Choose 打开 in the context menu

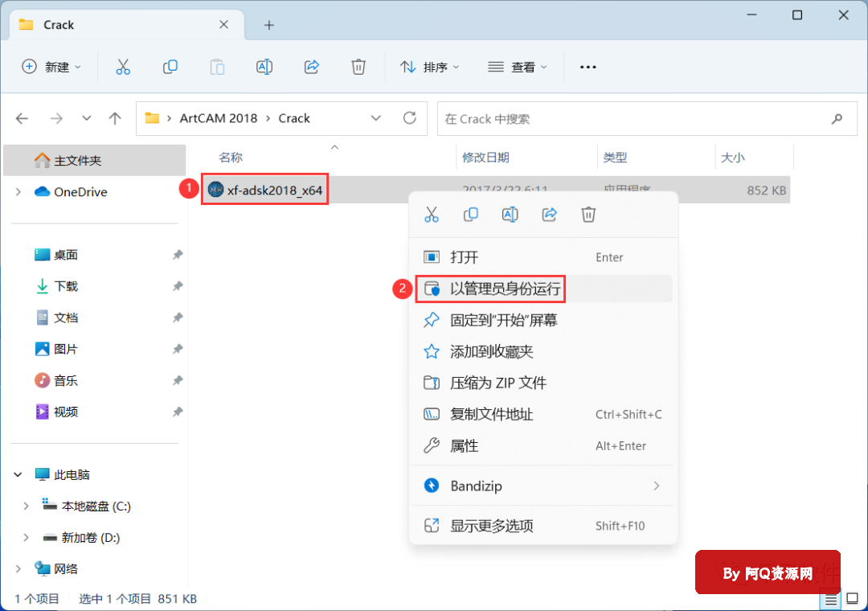point(543,257)
